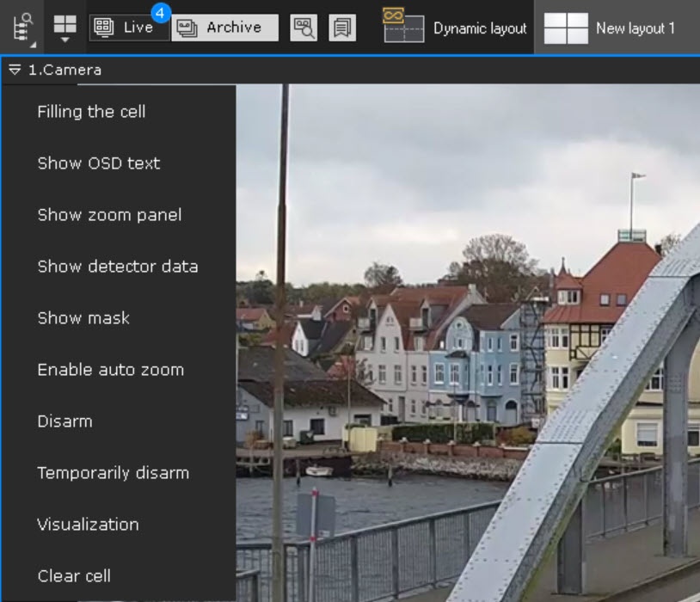Open the layouts grid dropdown
Image resolution: width=700 pixels, height=602 pixels.
(x=64, y=28)
